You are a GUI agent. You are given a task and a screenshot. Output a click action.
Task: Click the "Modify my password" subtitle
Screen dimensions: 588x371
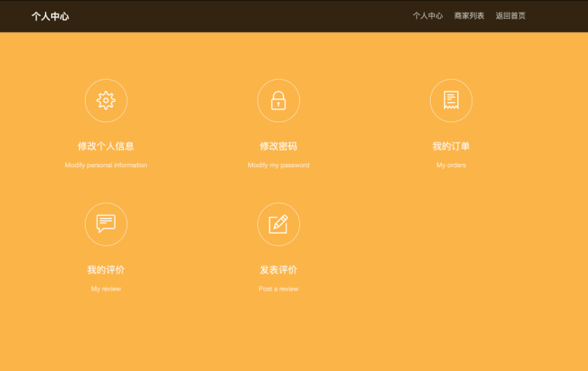279,166
